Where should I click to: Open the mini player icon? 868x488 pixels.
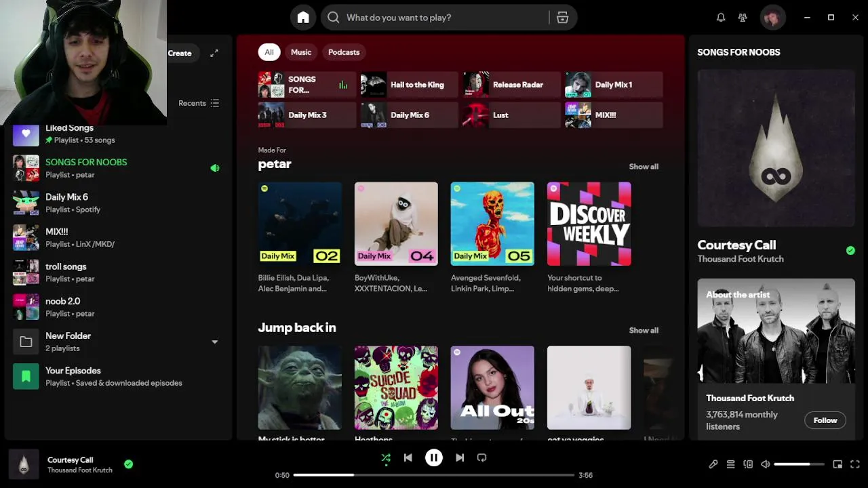837,464
